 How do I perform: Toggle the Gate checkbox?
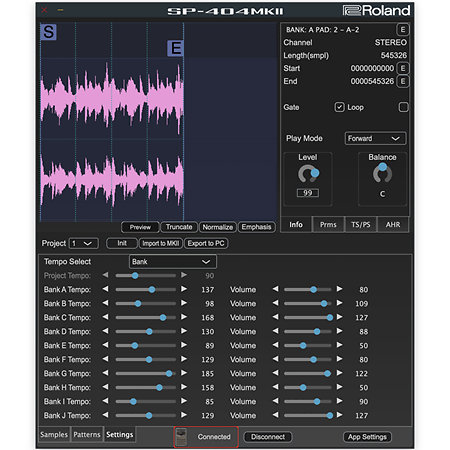[339, 107]
